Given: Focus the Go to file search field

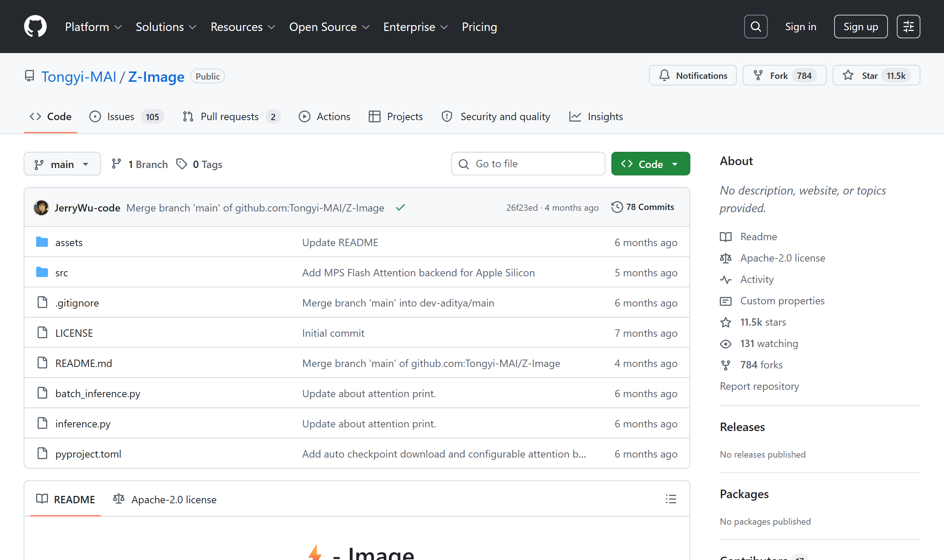Looking at the screenshot, I should tap(528, 164).
